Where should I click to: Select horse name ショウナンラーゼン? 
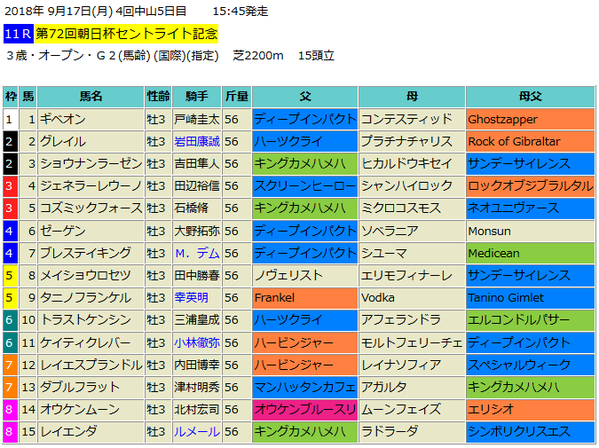click(x=91, y=164)
